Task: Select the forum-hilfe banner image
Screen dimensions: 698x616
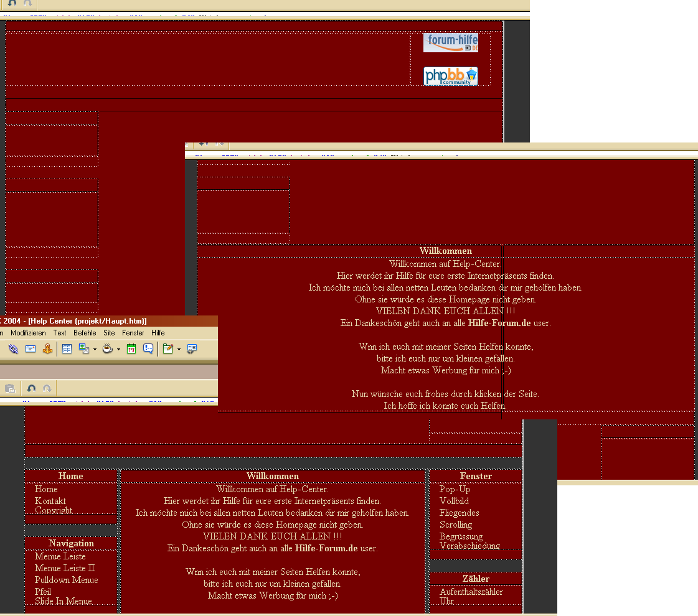Action: [450, 43]
